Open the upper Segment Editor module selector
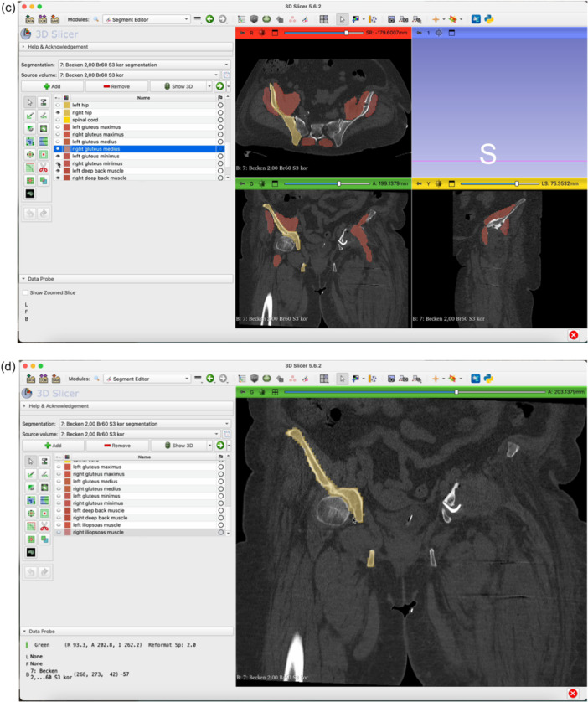Image resolution: width=588 pixels, height=702 pixels. click(147, 19)
